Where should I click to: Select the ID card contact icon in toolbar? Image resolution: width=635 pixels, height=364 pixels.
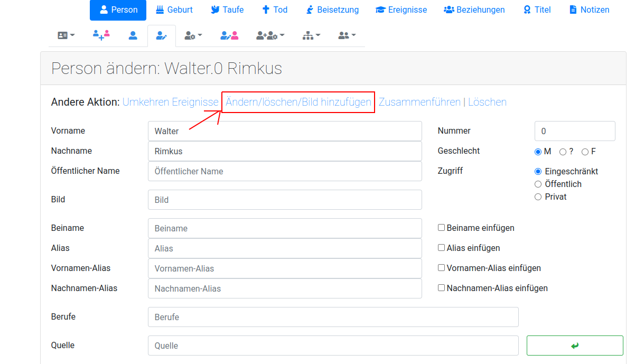click(62, 35)
